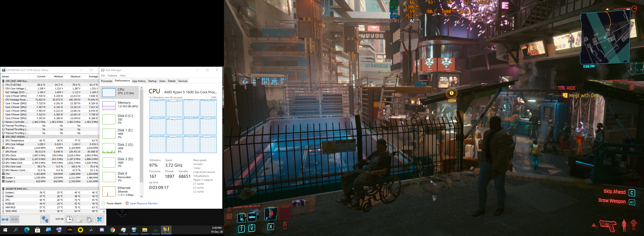Image resolution: width=644 pixels, height=236 pixels.
Task: Click HWiNFO logging sheet with plus icon
Action: pos(79,219)
